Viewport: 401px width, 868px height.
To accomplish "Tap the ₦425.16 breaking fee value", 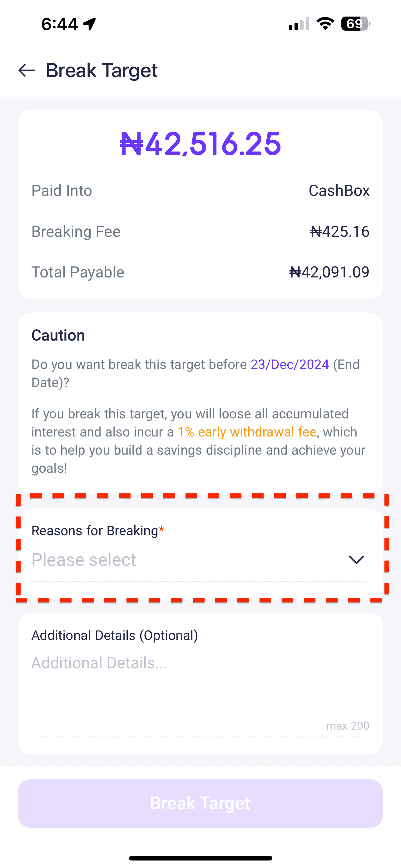I will click(339, 232).
